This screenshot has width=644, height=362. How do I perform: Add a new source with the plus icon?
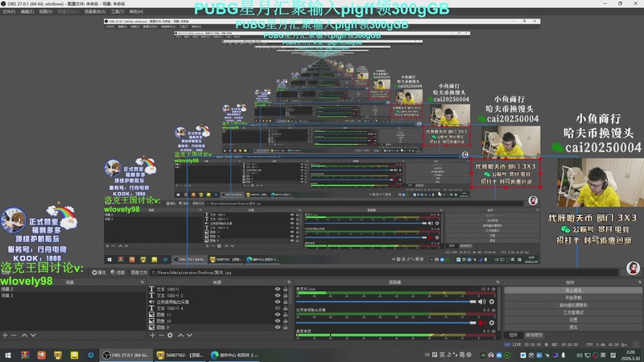click(152, 335)
